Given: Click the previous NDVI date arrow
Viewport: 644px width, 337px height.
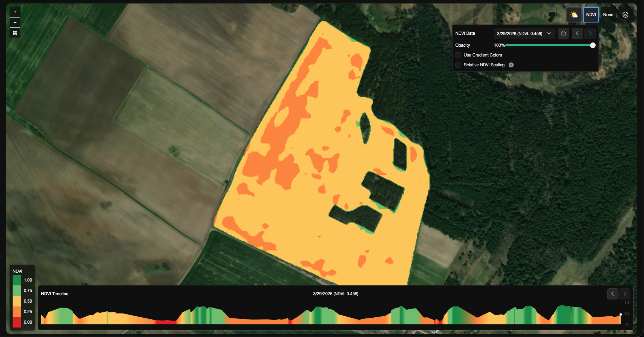Looking at the screenshot, I should pos(577,33).
